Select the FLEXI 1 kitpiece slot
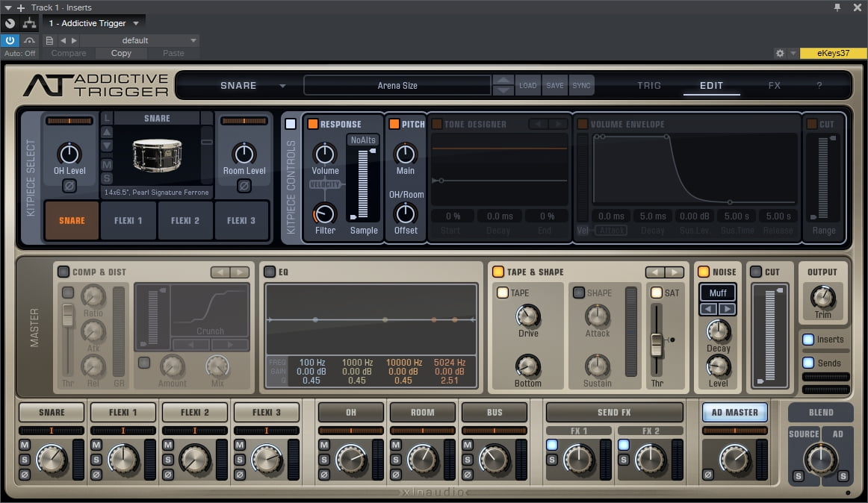This screenshot has width=868, height=503. (x=128, y=220)
